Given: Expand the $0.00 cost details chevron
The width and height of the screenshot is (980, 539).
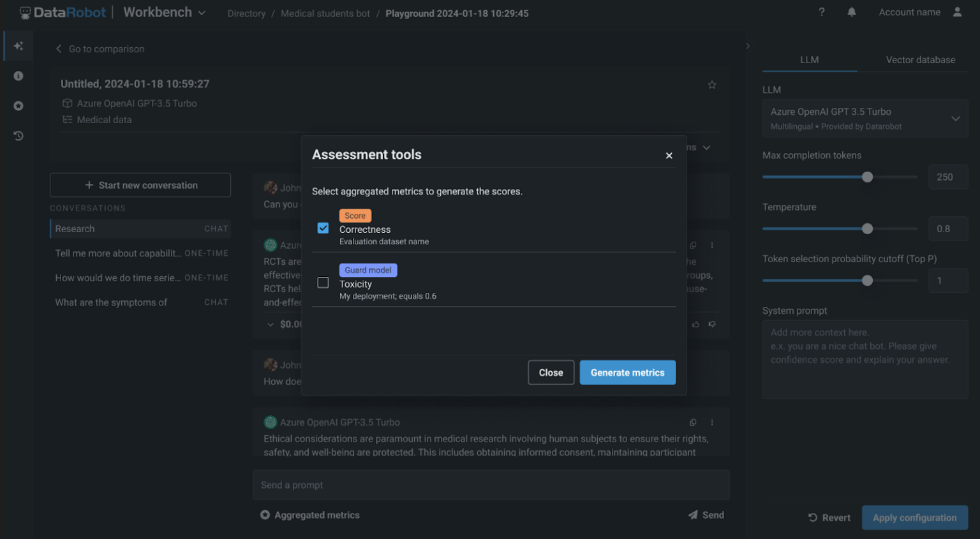Looking at the screenshot, I should click(270, 324).
